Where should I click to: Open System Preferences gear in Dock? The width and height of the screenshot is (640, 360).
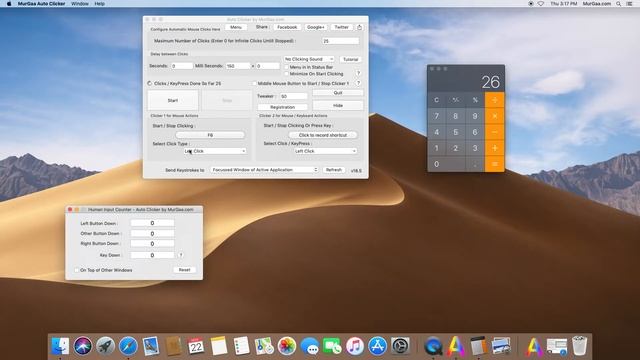pos(400,346)
